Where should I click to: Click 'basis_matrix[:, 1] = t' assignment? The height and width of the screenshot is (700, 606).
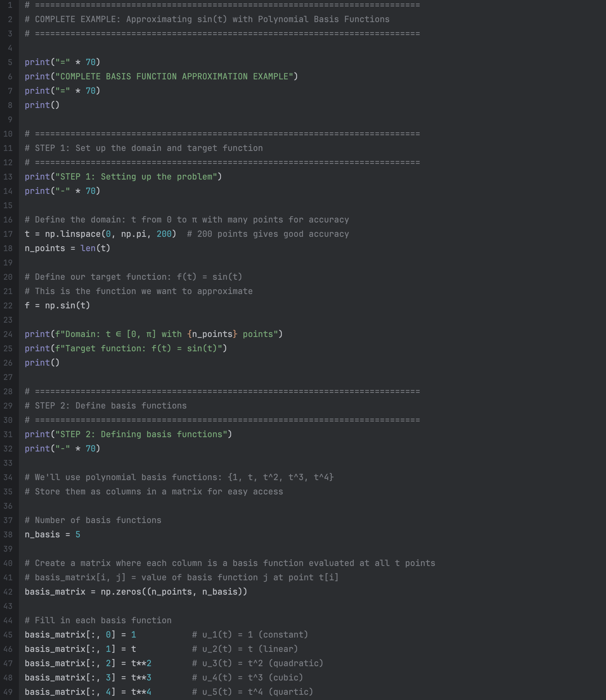(x=80, y=649)
